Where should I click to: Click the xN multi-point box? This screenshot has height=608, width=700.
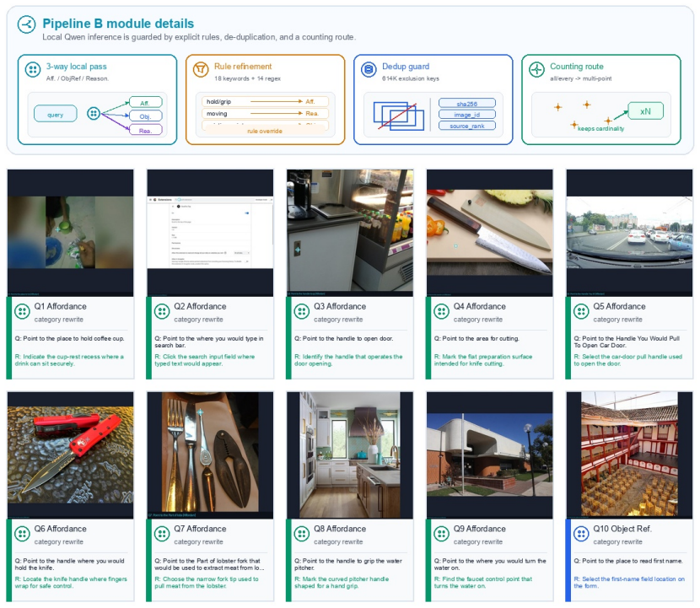645,111
